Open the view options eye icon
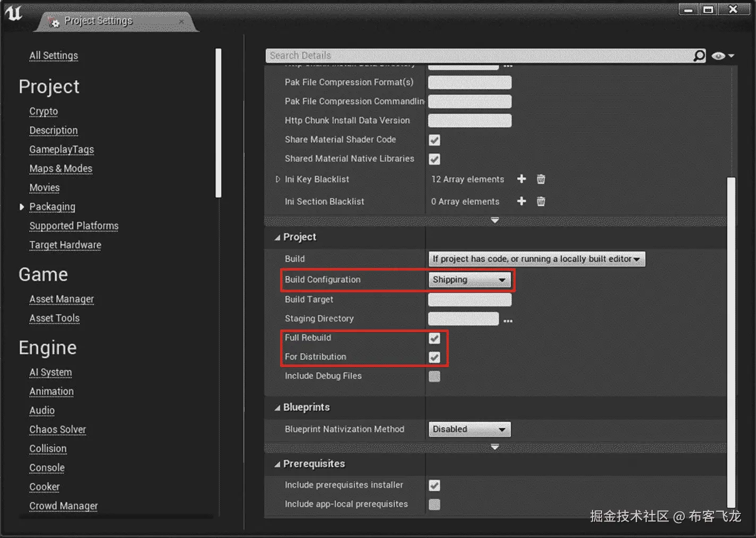Screen dimensions: 756x538 click(723, 56)
